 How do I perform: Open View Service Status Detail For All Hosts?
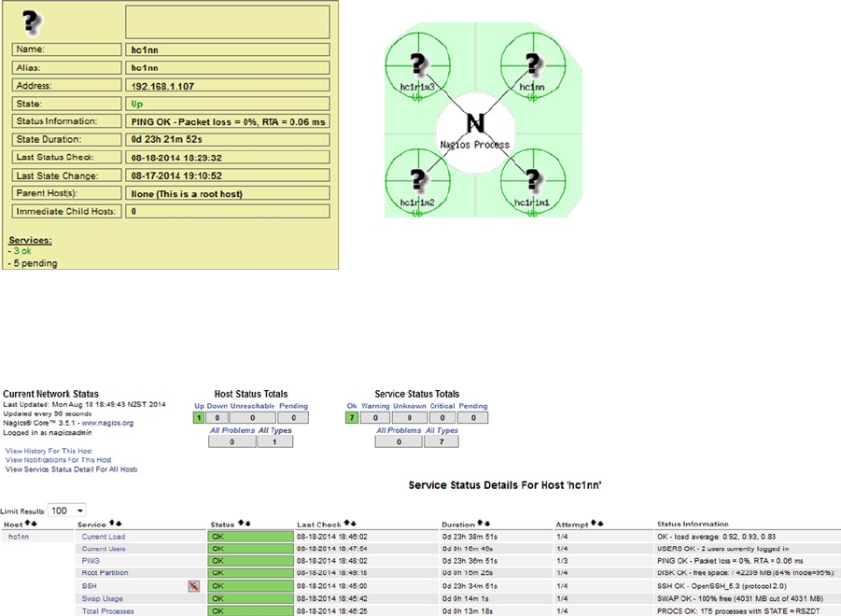(71, 469)
